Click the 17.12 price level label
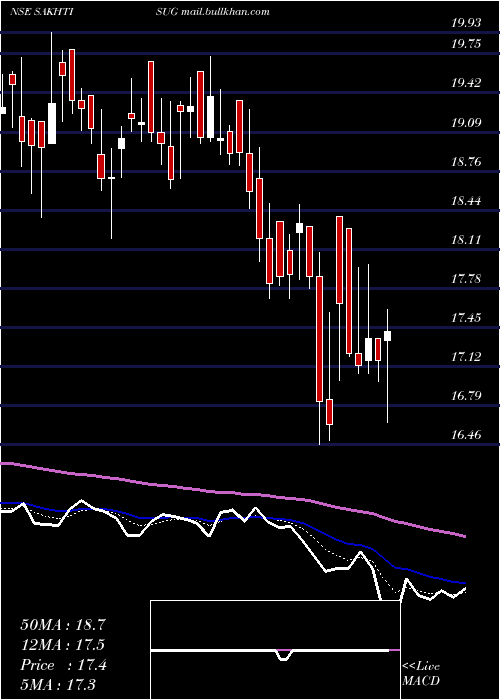 pyautogui.click(x=466, y=356)
